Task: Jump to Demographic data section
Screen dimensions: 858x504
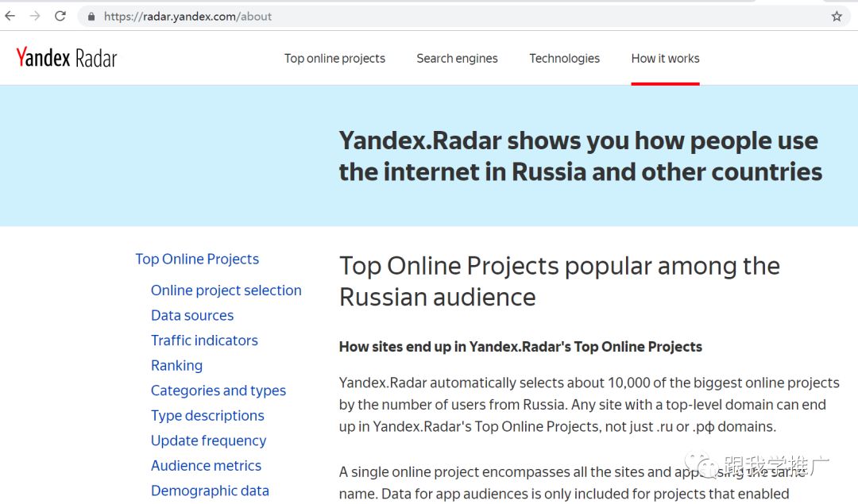Action: (210, 491)
